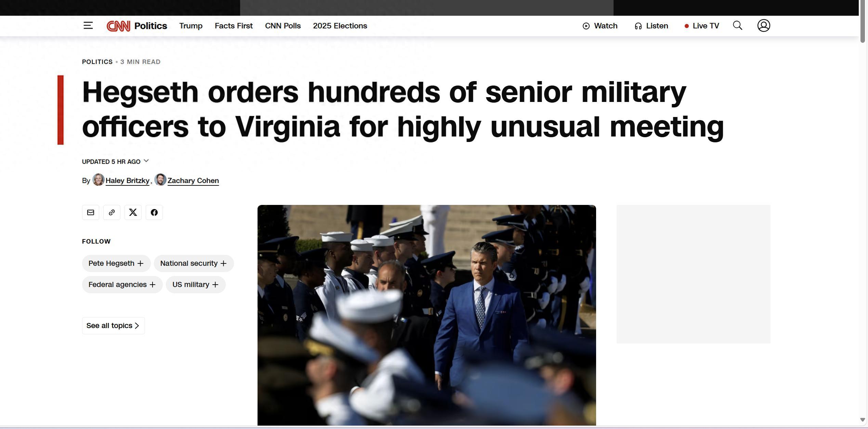Open the Trump menu item

[191, 26]
